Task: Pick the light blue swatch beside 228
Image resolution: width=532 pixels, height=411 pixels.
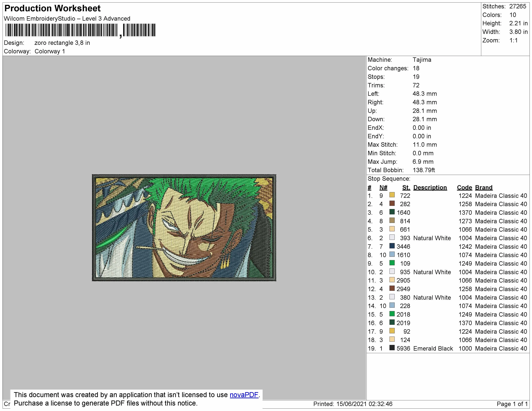Action: click(x=392, y=305)
